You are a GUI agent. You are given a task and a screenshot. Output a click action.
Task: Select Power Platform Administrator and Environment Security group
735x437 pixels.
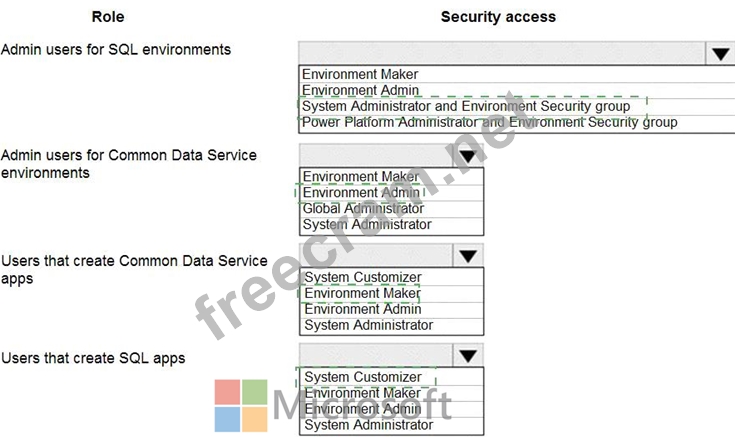(517, 123)
